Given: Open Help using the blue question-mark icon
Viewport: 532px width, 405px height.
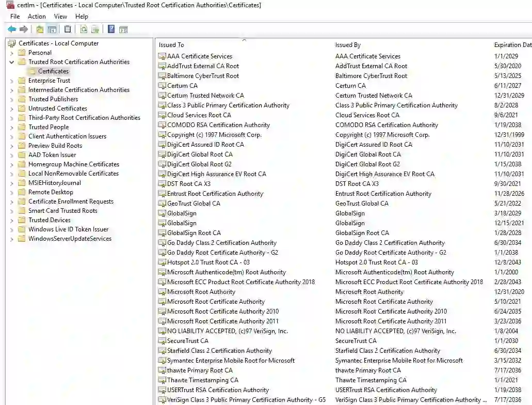Looking at the screenshot, I should 111,29.
